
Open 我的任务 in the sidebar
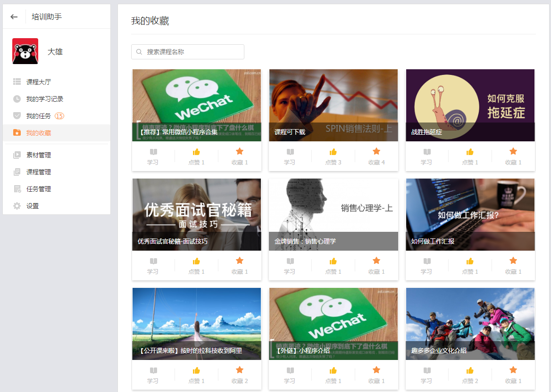coord(56,116)
